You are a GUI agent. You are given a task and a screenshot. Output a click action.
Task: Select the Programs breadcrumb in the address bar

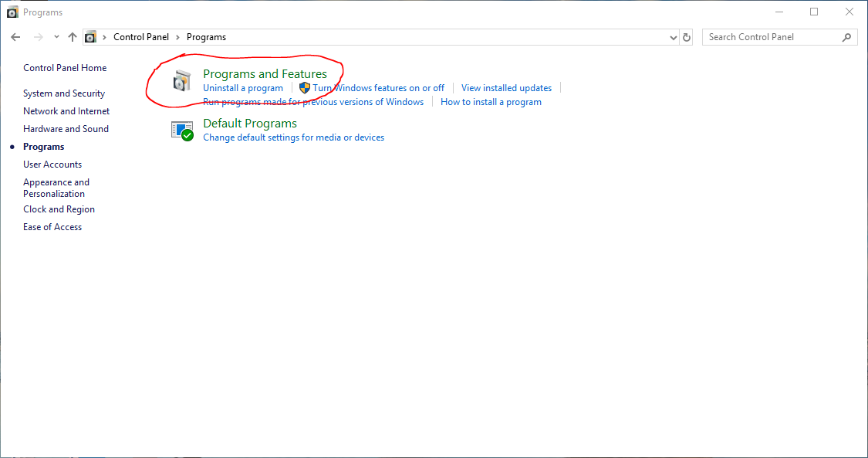[x=206, y=37]
